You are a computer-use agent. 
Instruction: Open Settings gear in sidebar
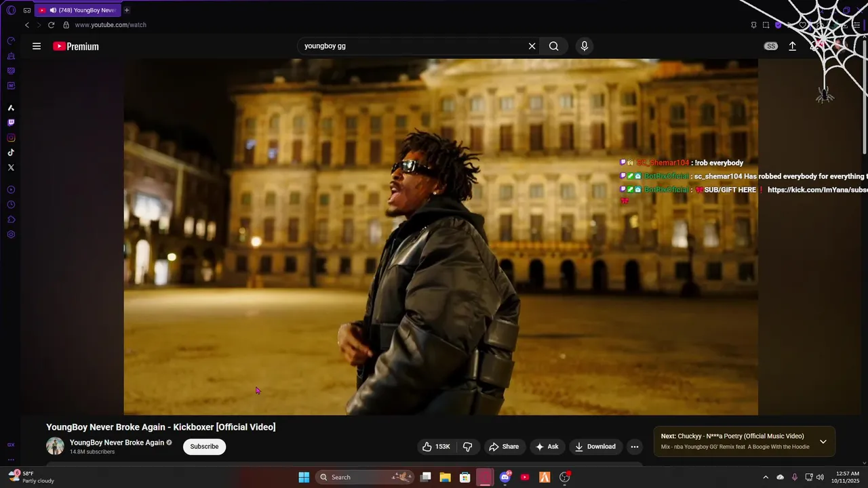(x=11, y=235)
